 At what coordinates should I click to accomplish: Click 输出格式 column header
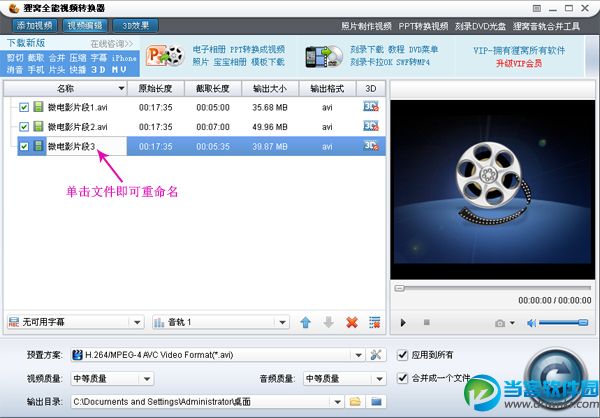point(328,88)
